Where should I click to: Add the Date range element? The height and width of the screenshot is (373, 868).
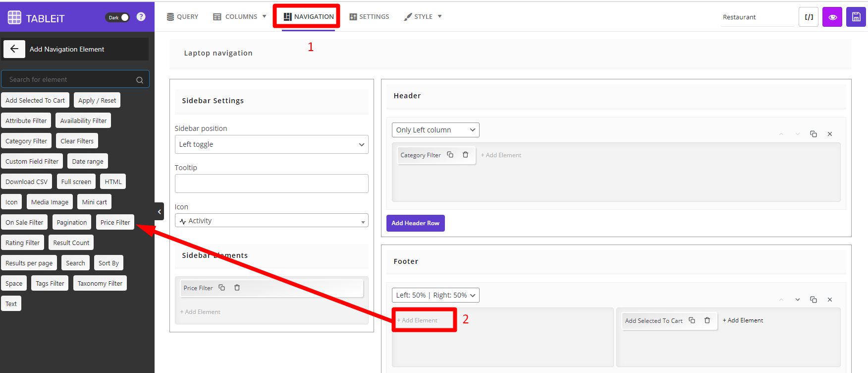click(x=88, y=161)
